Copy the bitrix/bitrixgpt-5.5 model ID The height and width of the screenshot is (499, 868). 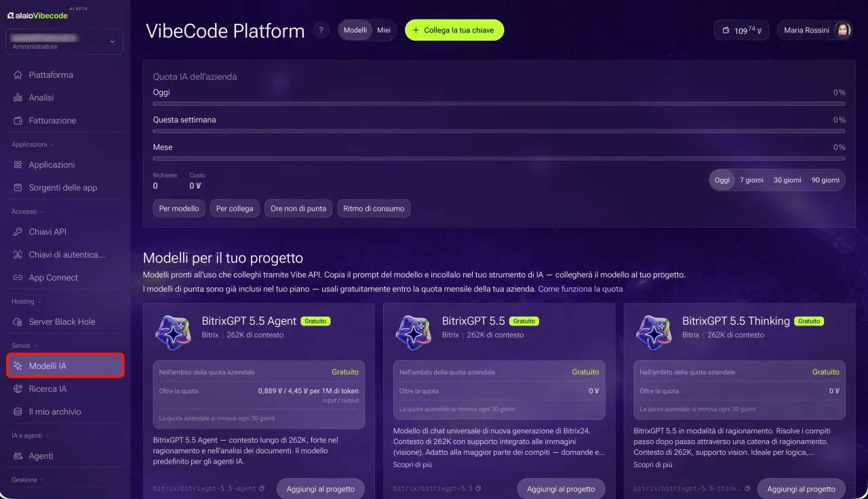pyautogui.click(x=478, y=488)
